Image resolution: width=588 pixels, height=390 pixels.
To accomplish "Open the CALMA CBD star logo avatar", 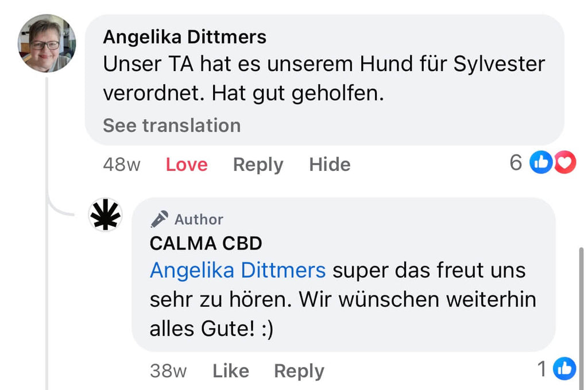I will pos(106,215).
